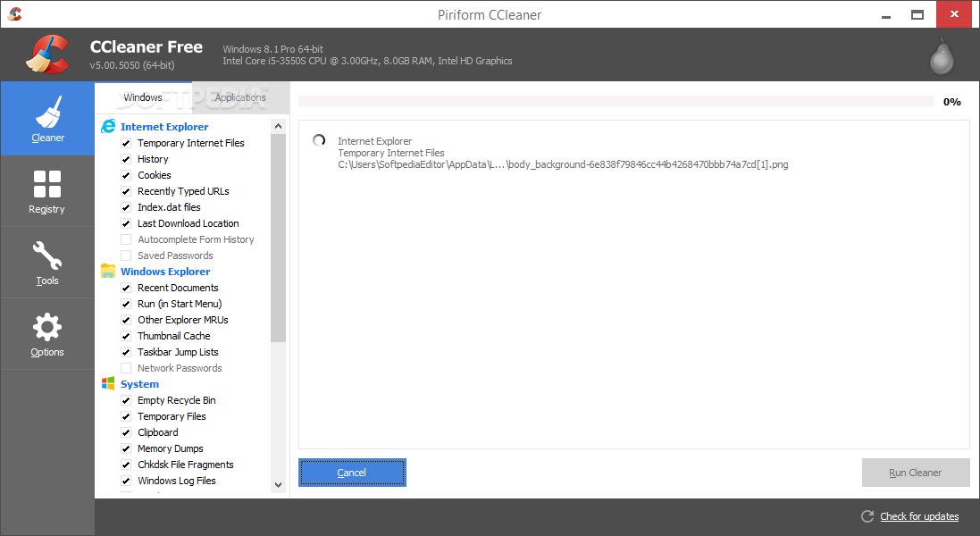Open the Options gear icon
Image resolution: width=980 pixels, height=536 pixels.
click(47, 327)
